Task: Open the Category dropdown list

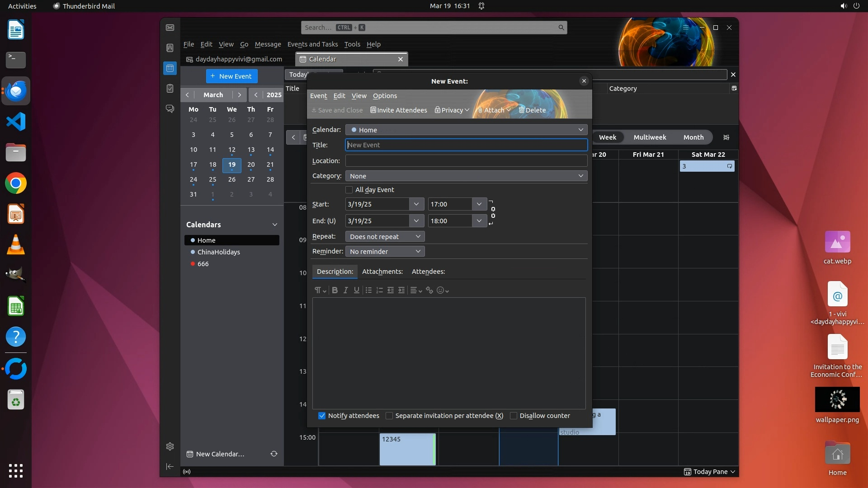Action: [466, 176]
